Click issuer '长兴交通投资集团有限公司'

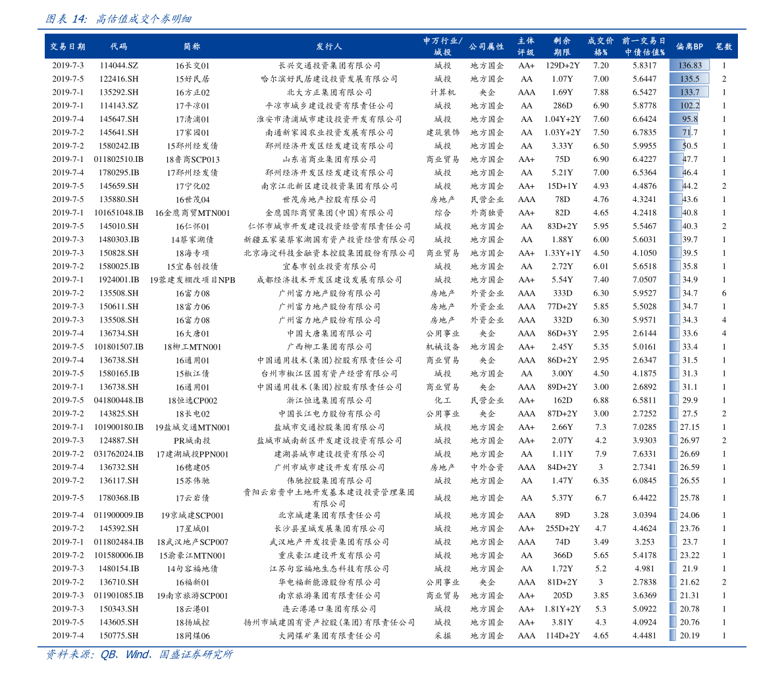pos(329,66)
